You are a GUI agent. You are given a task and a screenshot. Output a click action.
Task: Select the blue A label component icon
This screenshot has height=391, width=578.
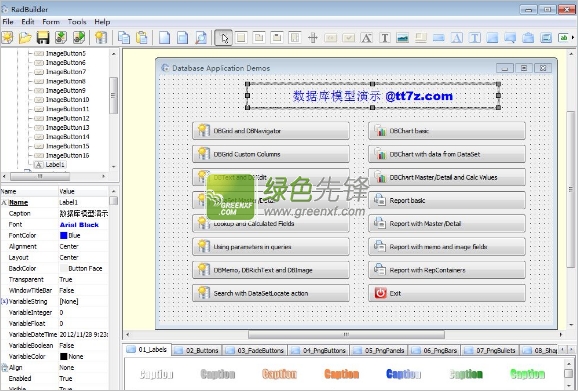tap(456, 38)
